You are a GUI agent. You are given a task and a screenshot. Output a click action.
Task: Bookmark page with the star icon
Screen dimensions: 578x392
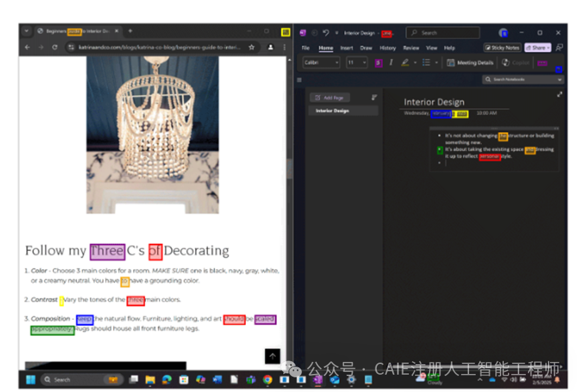point(252,47)
